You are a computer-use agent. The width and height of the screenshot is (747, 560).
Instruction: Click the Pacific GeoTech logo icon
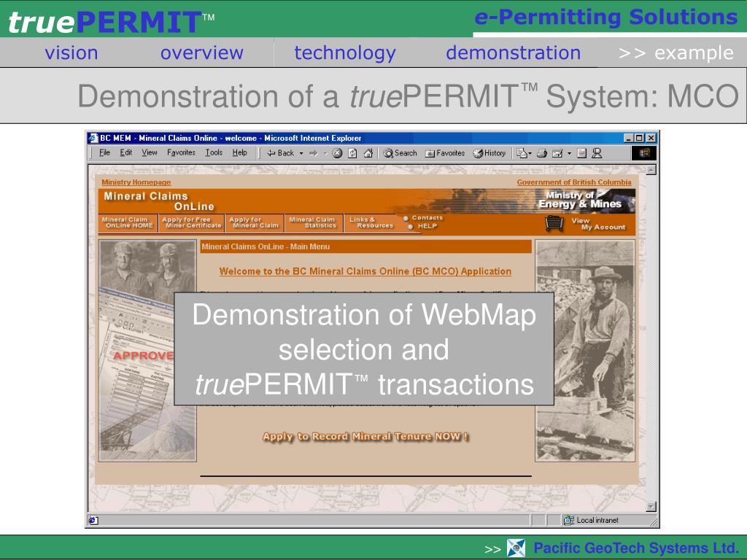[516, 548]
